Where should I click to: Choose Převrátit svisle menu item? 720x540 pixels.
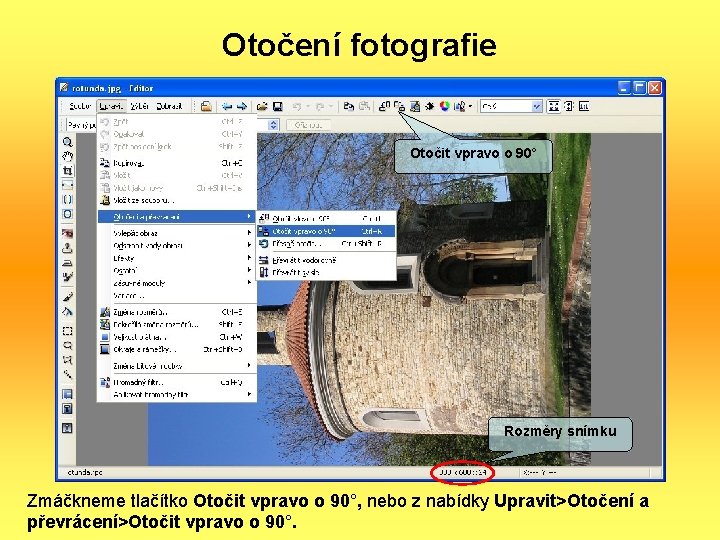pos(326,272)
